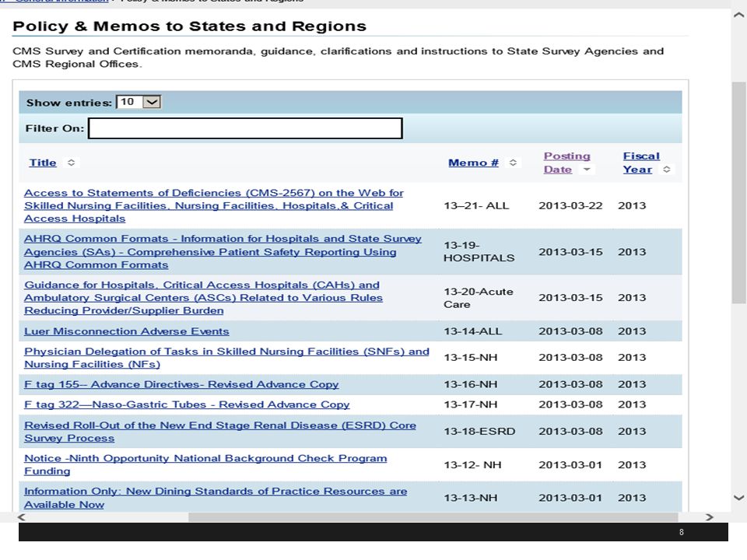This screenshot has height=560, width=747.
Task: Sort by Fiscal Year header link
Action: pos(641,163)
